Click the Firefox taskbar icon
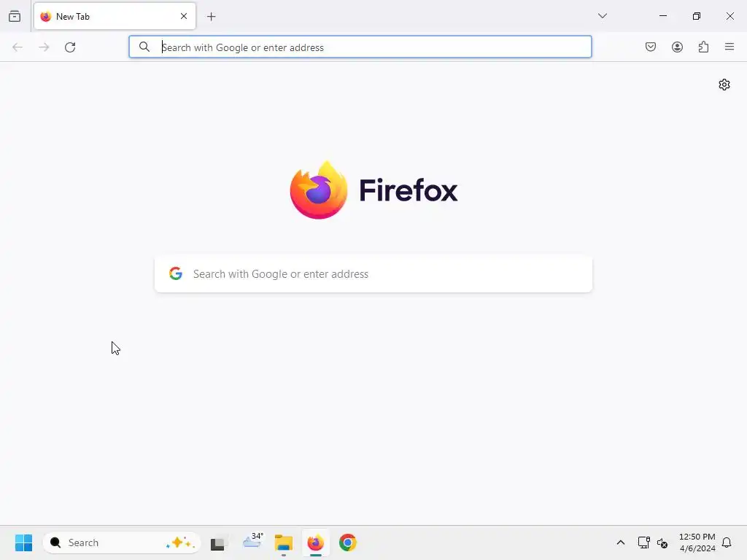 coord(315,542)
